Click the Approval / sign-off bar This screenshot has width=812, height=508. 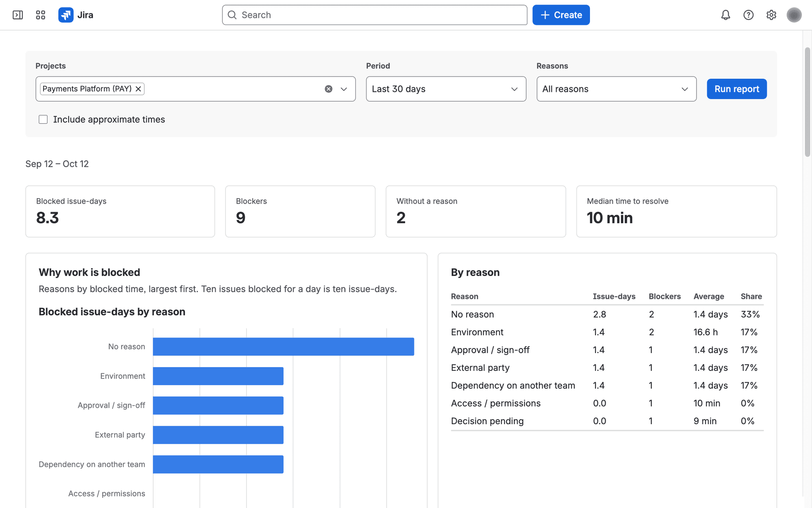218,406
